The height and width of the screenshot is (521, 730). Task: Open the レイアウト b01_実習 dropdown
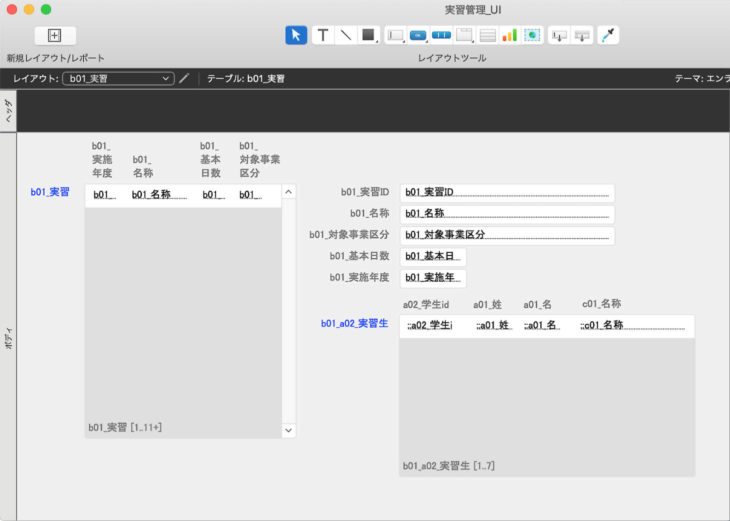tap(118, 78)
